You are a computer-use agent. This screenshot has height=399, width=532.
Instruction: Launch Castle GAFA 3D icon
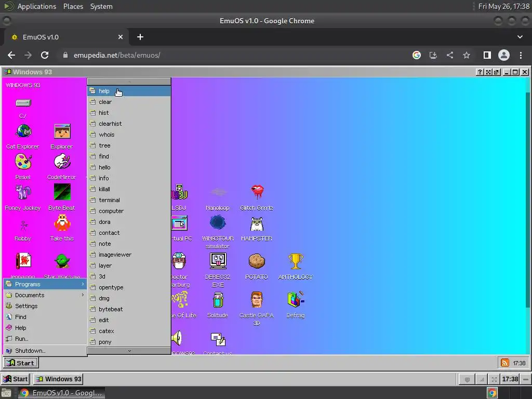(257, 300)
